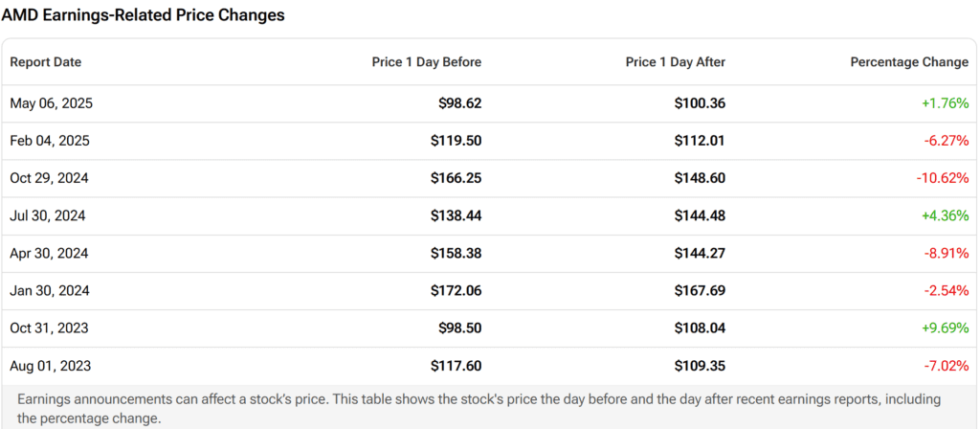
Task: Select the Oct 31, 2023 report date
Action: [x=50, y=328]
